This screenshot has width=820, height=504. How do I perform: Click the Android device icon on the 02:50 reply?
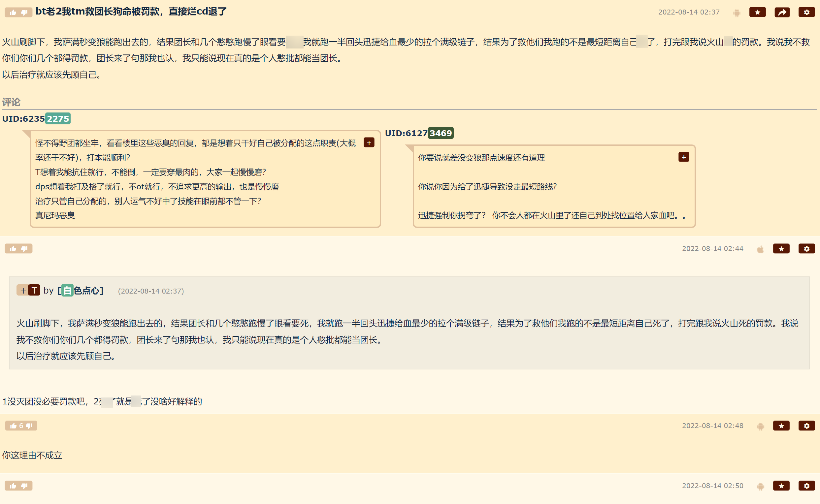[760, 486]
